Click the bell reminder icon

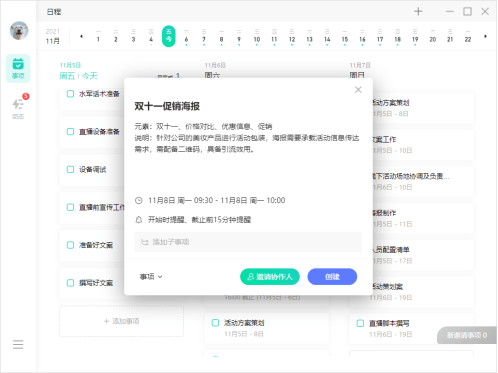[139, 220]
